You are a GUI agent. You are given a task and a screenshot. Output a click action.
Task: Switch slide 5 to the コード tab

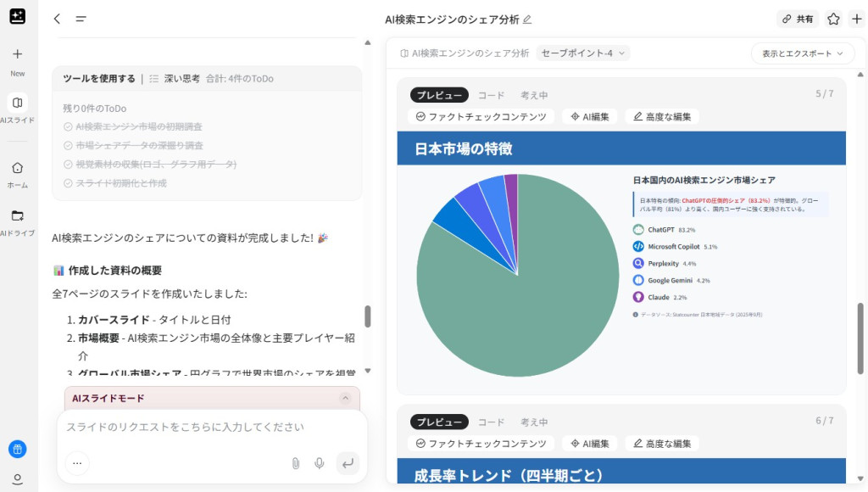[x=490, y=95]
